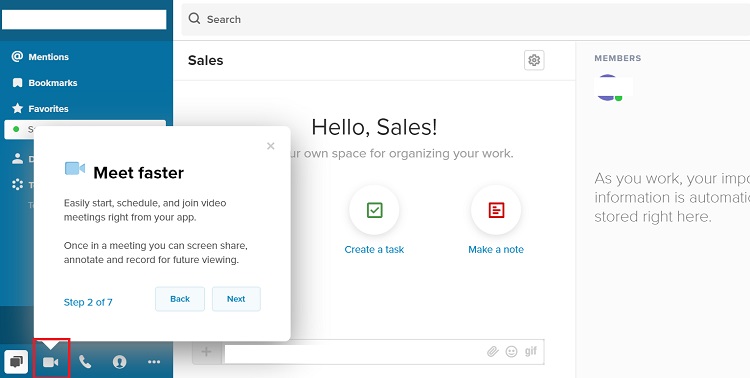Click the Make a note link
The image size is (750, 378).
(x=496, y=249)
